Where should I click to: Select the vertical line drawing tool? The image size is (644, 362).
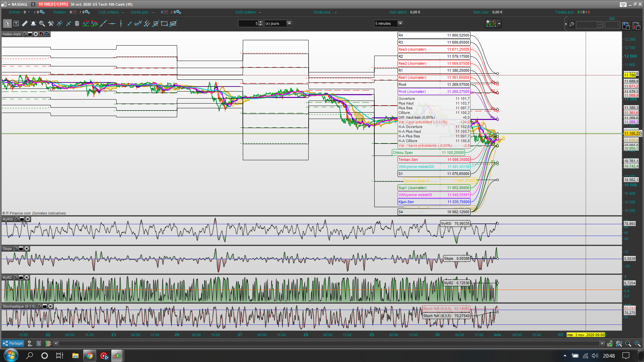tap(121, 23)
